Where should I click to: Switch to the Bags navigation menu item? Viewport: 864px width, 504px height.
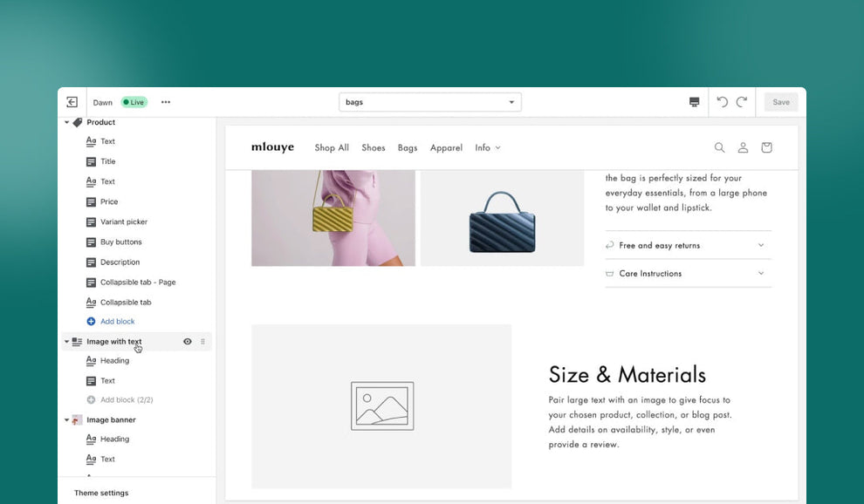point(408,147)
